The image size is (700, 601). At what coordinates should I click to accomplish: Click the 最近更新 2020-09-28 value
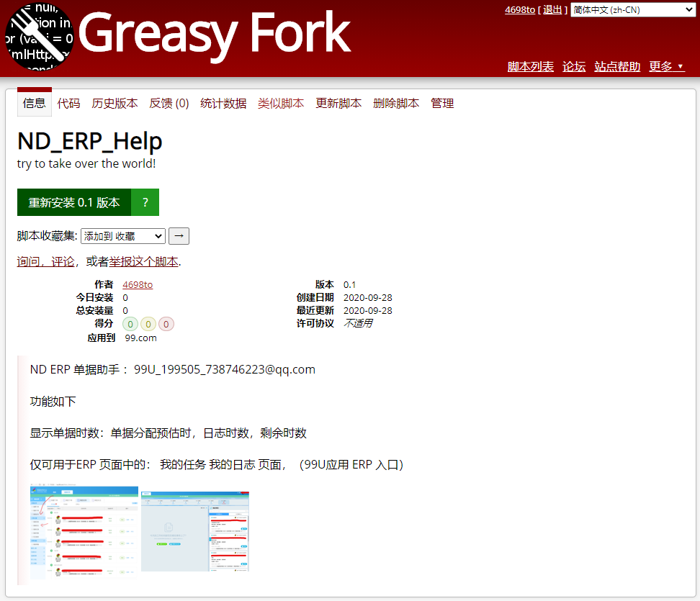tap(367, 310)
